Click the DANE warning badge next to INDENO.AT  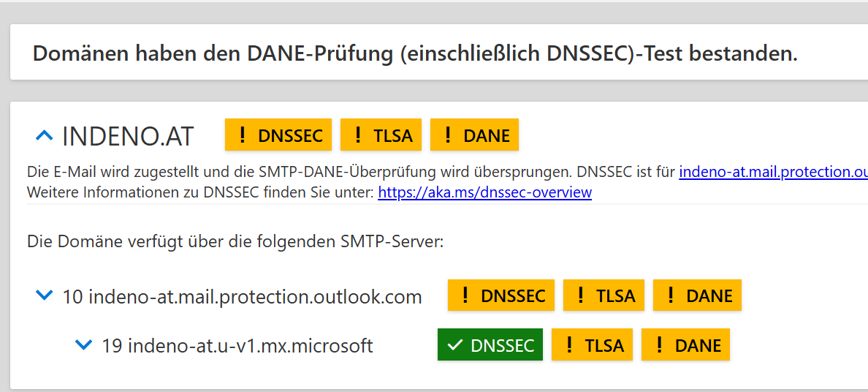coord(474,135)
